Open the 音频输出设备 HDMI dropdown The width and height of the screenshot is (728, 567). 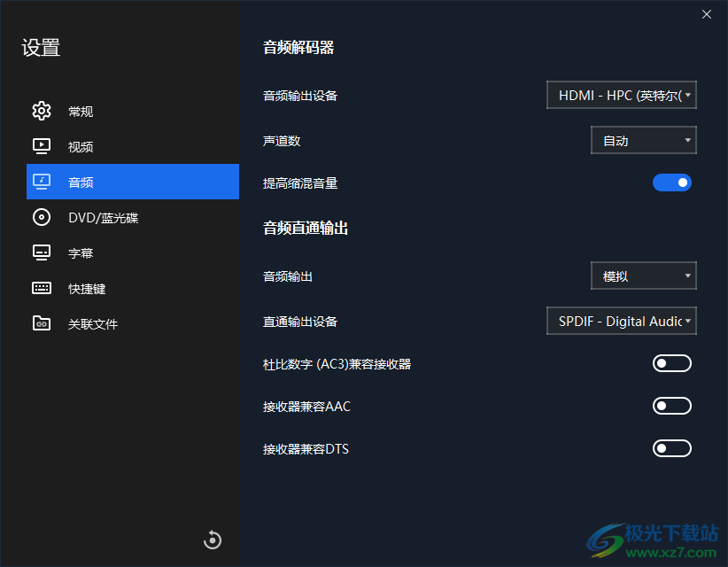pyautogui.click(x=621, y=95)
